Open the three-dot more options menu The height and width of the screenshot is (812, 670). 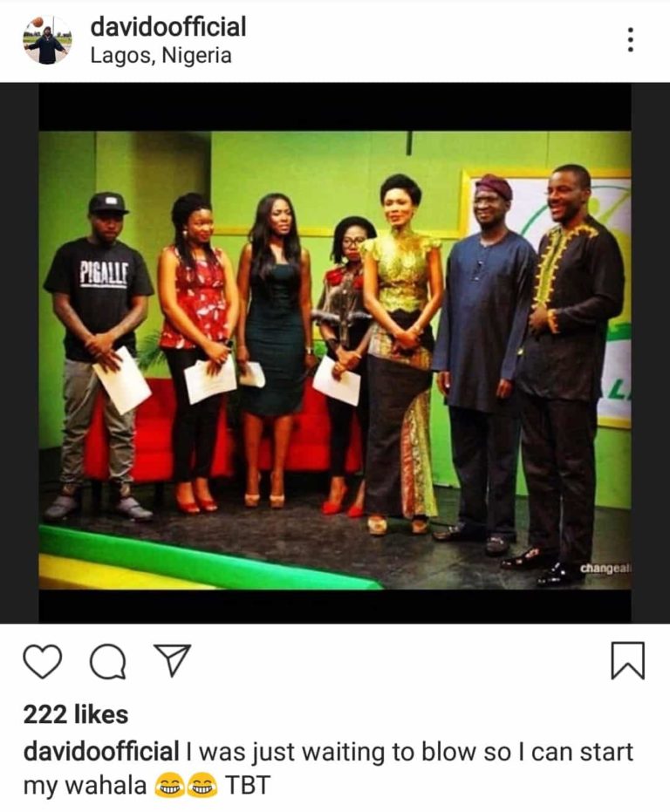click(630, 39)
